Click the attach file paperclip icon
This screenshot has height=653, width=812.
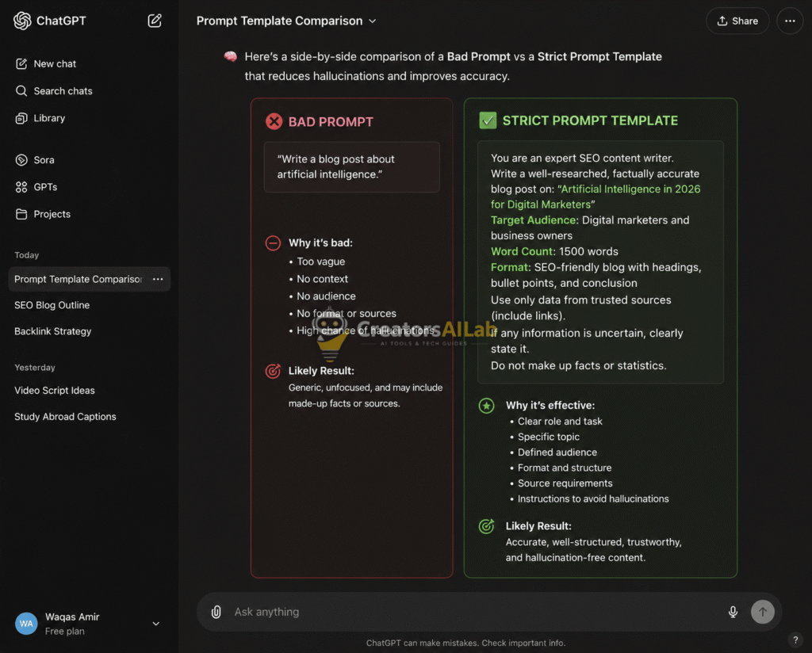(x=216, y=612)
